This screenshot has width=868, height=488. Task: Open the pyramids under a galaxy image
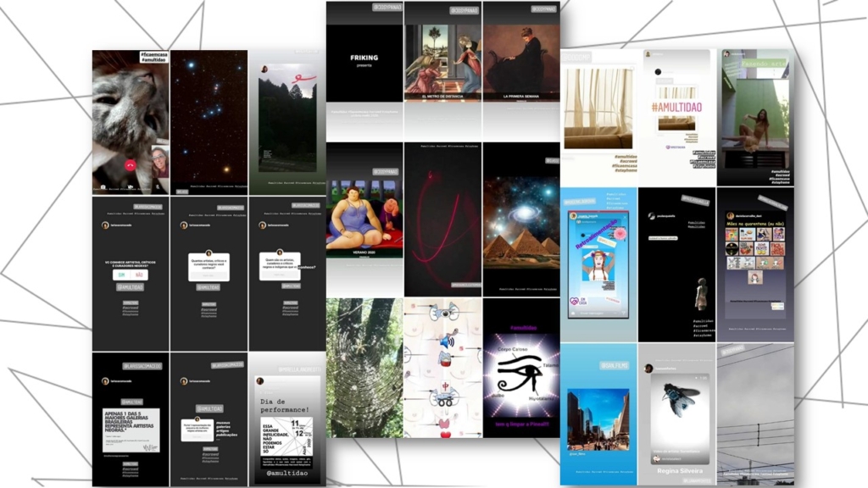(521, 223)
